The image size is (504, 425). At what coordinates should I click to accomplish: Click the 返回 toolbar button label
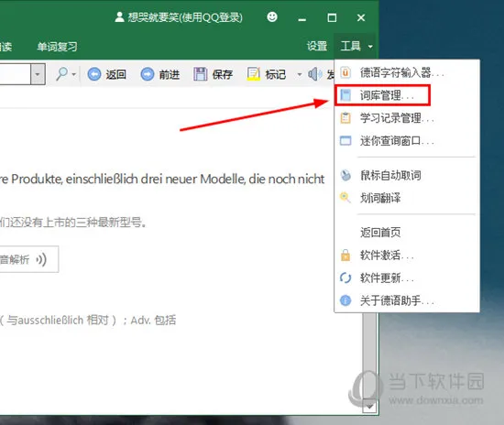pyautogui.click(x=116, y=74)
